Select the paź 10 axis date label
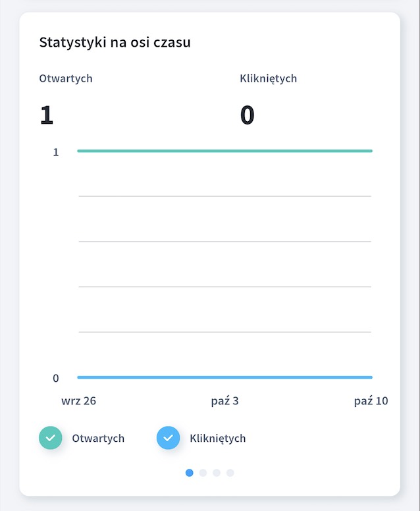 tap(371, 400)
